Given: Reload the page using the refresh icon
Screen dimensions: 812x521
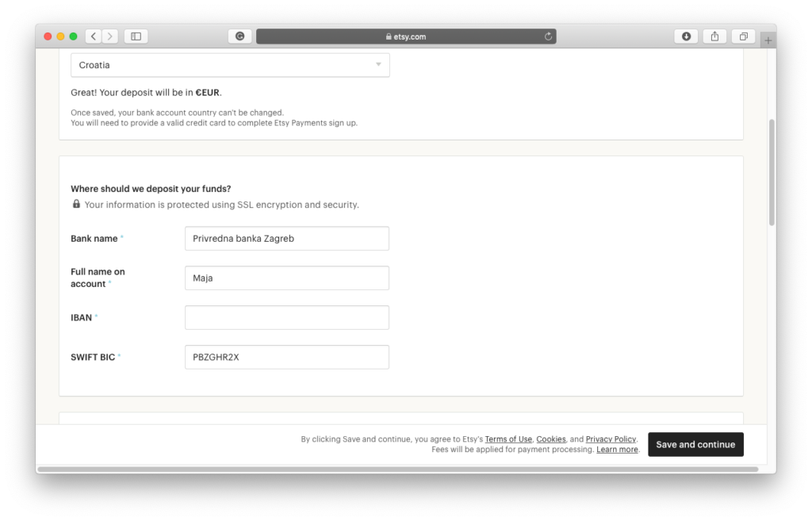Looking at the screenshot, I should coord(548,36).
